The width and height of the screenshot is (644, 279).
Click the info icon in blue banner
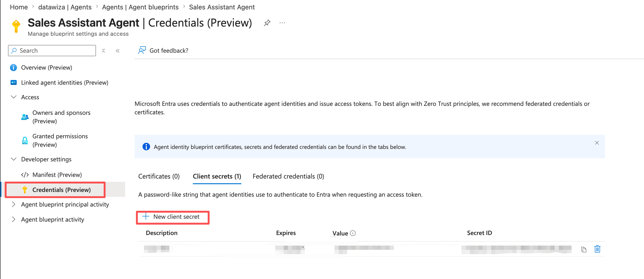(x=146, y=147)
